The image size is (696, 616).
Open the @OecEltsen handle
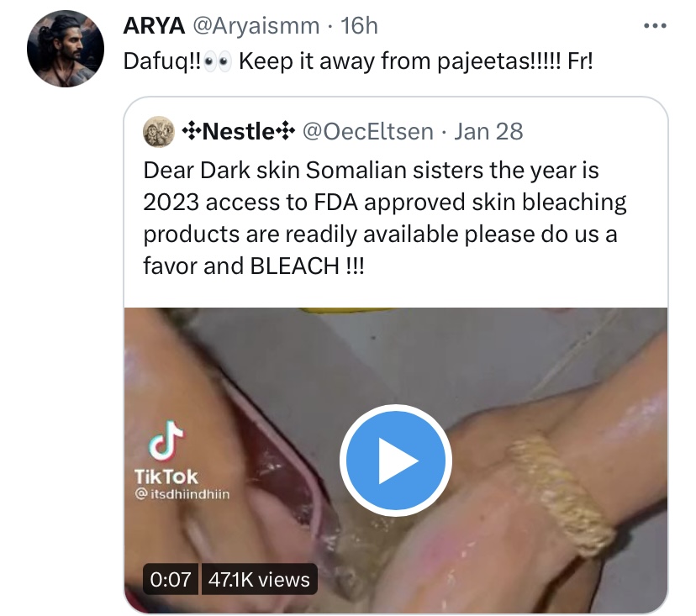click(368, 131)
